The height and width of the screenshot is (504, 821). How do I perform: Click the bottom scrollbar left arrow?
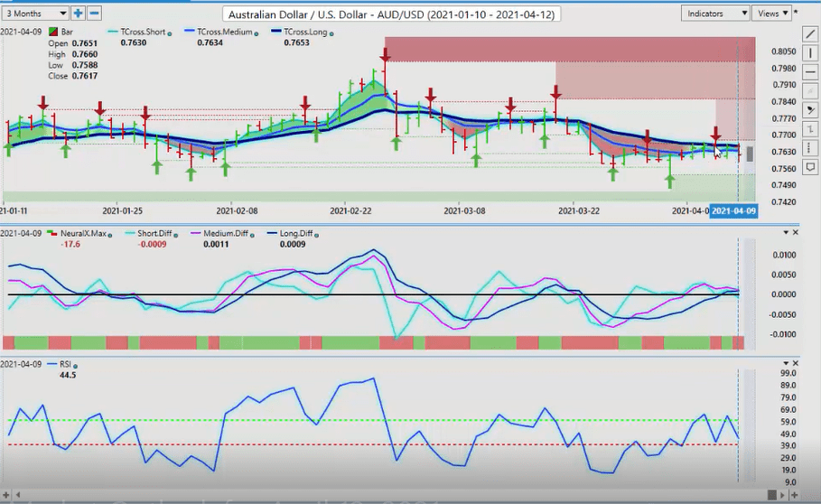[x=18, y=495]
